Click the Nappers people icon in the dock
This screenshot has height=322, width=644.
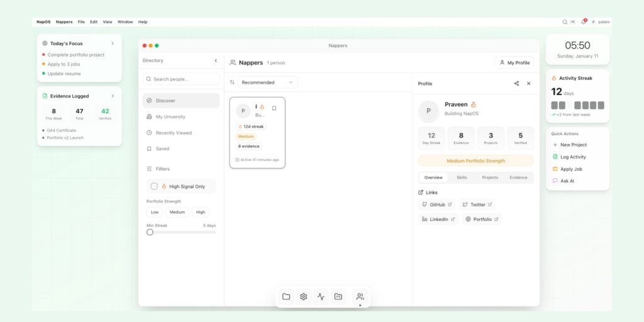(360, 296)
